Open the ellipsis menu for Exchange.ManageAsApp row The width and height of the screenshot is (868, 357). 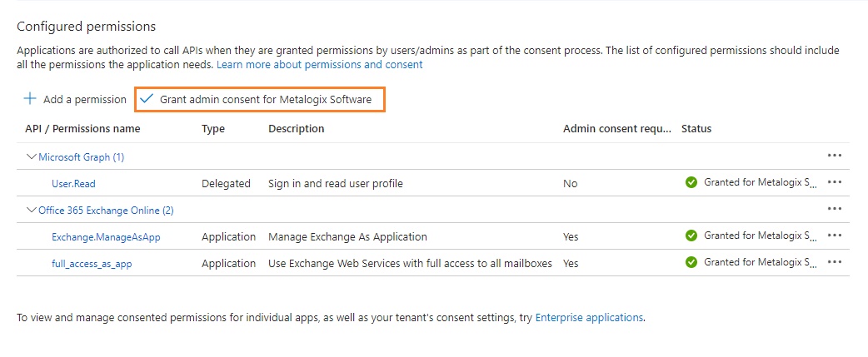click(x=835, y=236)
